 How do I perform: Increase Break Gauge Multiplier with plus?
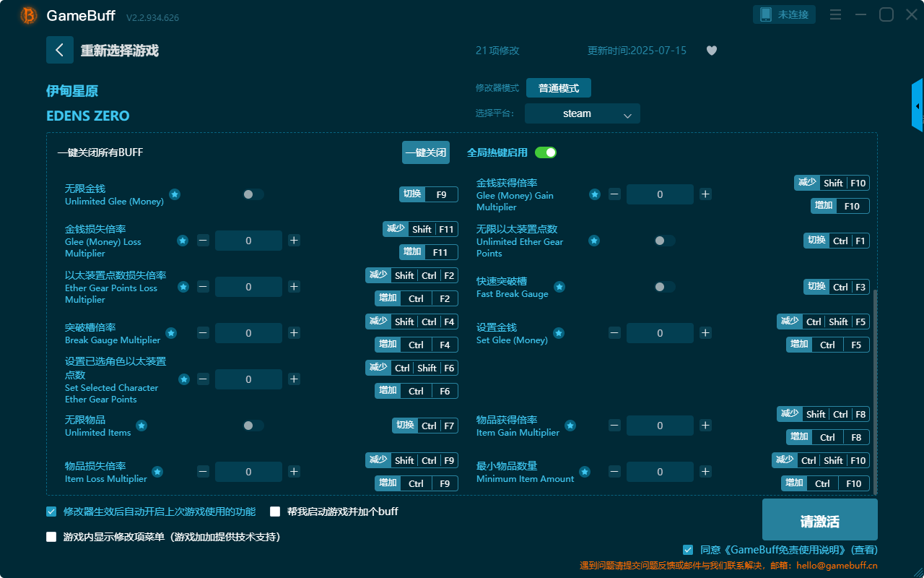click(294, 333)
